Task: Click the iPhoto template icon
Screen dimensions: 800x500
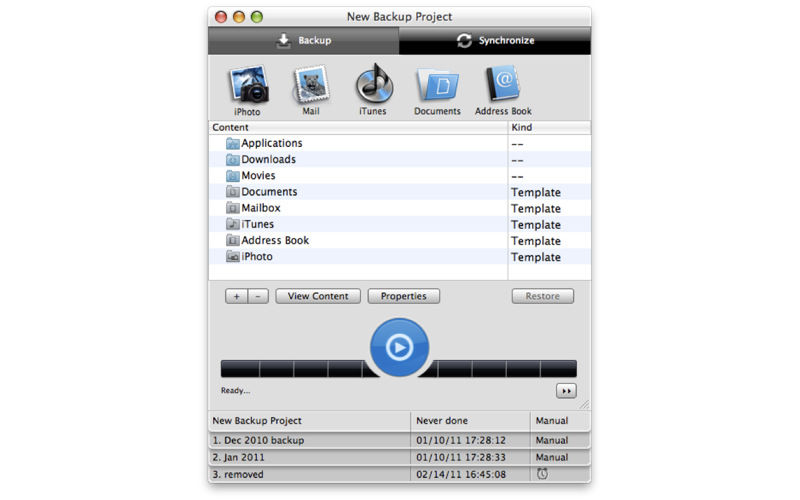Action: [x=247, y=85]
